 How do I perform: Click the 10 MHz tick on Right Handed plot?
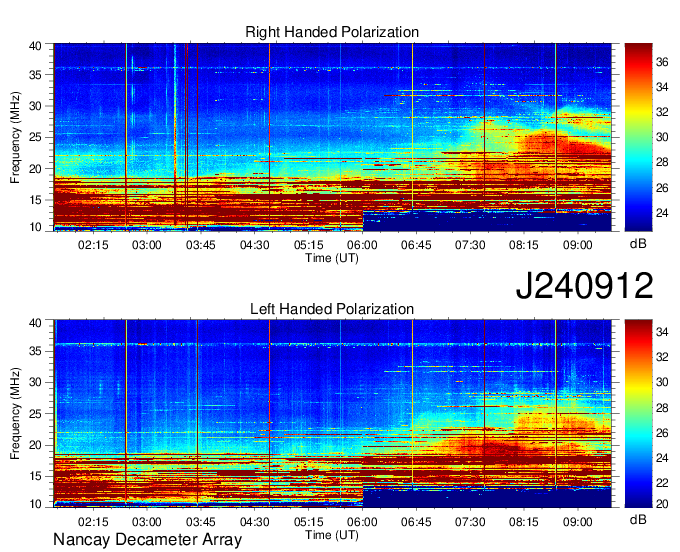click(35, 227)
